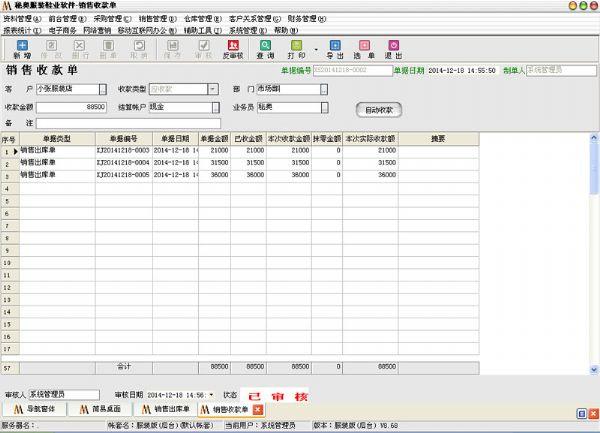Expand the 审核日期 date dropdown

click(x=211, y=395)
